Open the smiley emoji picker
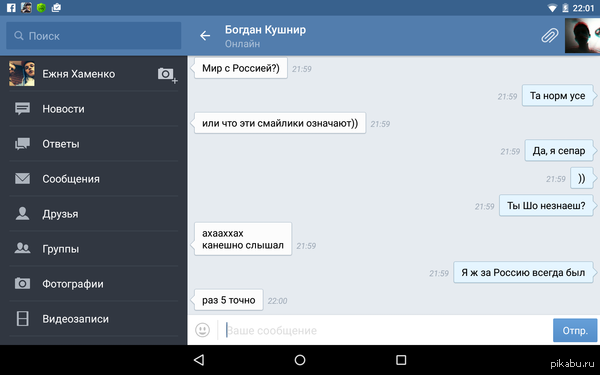Image resolution: width=600 pixels, height=375 pixels. click(202, 330)
